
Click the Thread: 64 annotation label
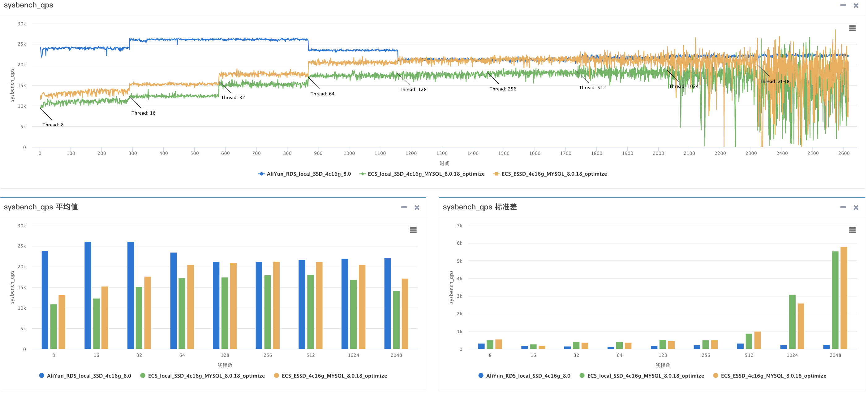coord(322,94)
